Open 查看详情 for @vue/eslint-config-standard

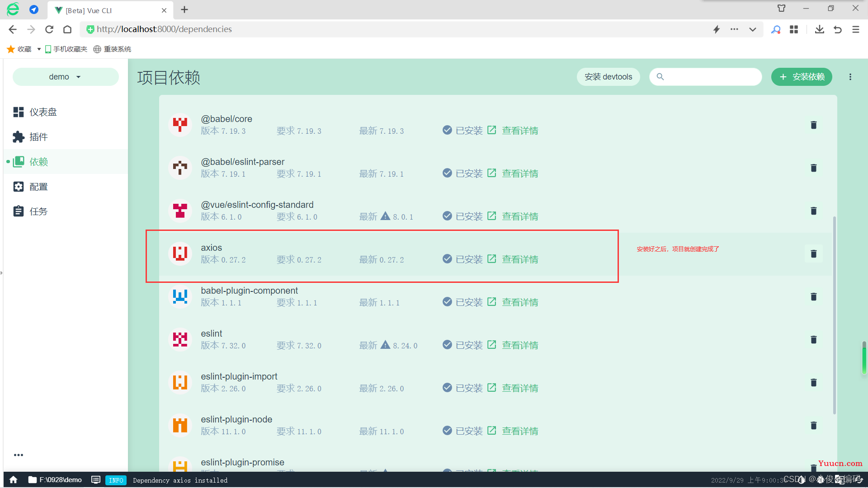(x=520, y=216)
